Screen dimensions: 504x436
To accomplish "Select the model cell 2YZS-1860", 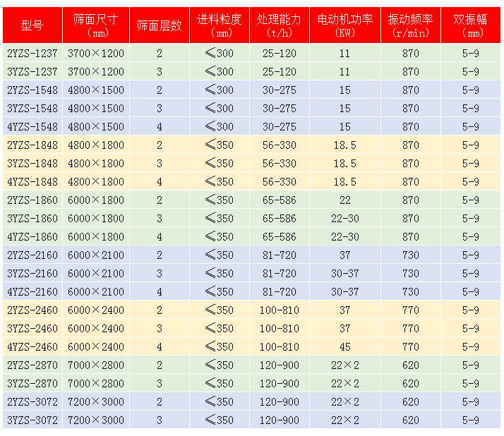I will point(32,200).
